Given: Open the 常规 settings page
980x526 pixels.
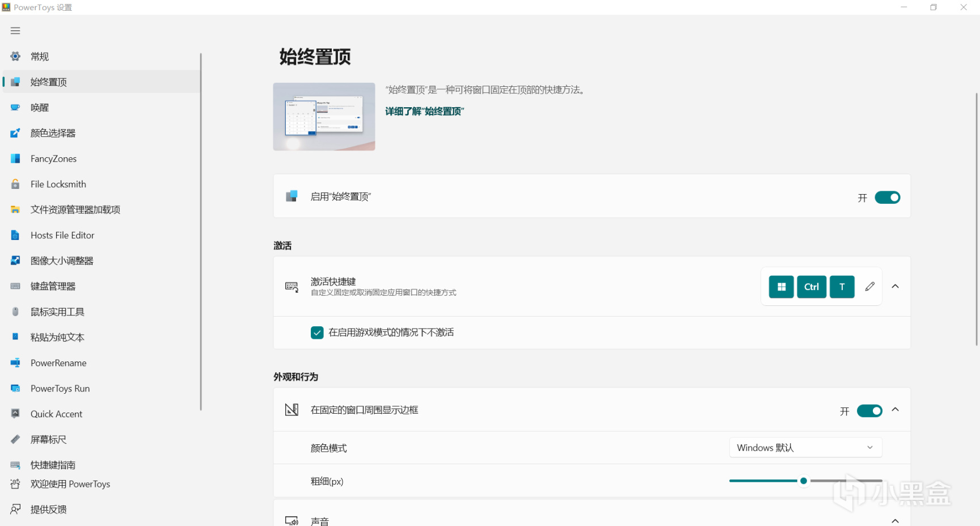Looking at the screenshot, I should [x=102, y=56].
